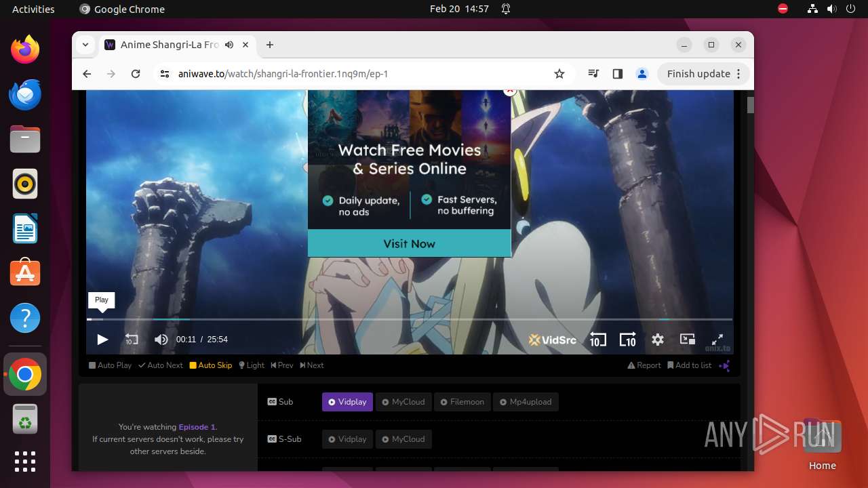
Task: Toggle Auto Skip option
Action: pyautogui.click(x=211, y=365)
